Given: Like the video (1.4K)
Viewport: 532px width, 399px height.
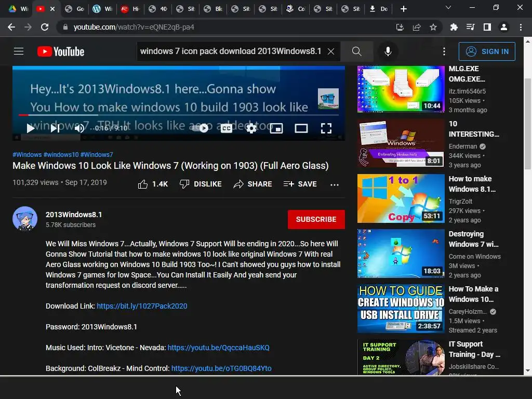Looking at the screenshot, I should [x=153, y=184].
